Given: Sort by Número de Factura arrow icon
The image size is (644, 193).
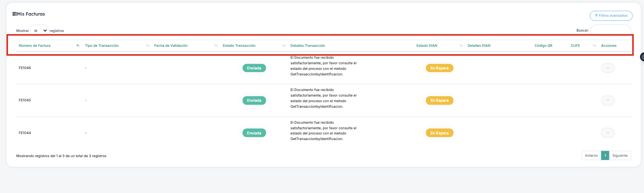Looking at the screenshot, I should (78, 45).
